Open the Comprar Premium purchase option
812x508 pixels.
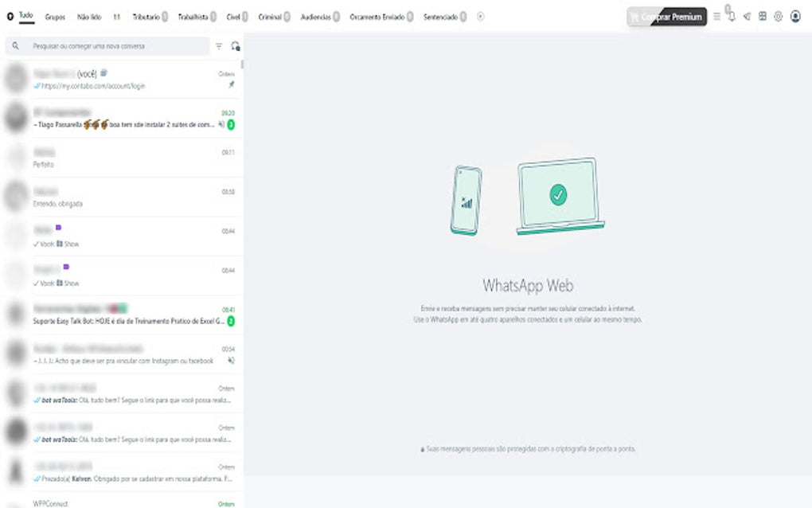[667, 15]
